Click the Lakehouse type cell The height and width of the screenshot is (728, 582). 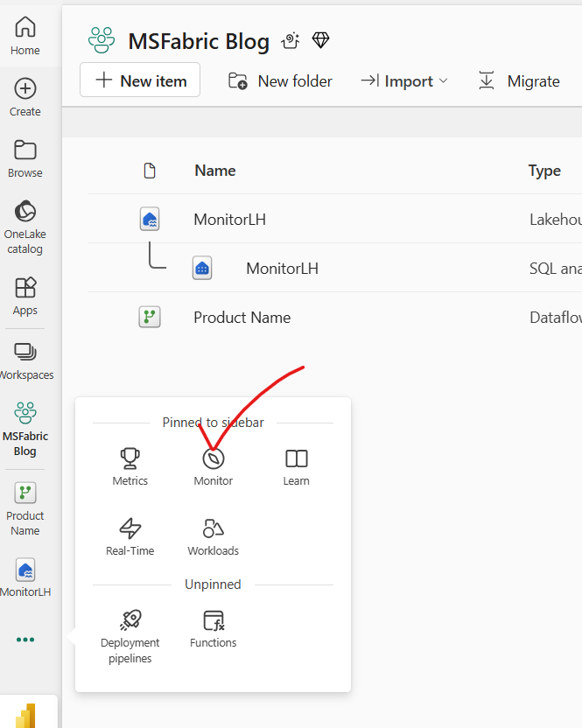(556, 219)
